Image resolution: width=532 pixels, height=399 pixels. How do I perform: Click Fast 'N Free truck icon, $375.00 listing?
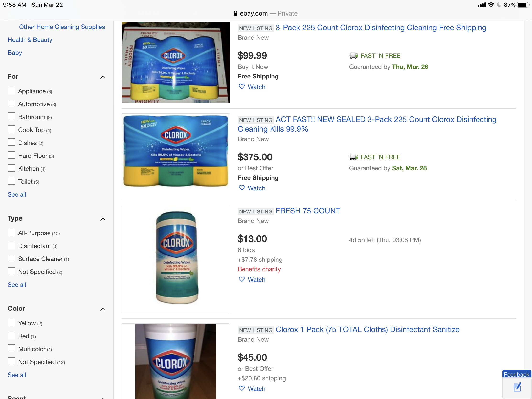(x=353, y=157)
